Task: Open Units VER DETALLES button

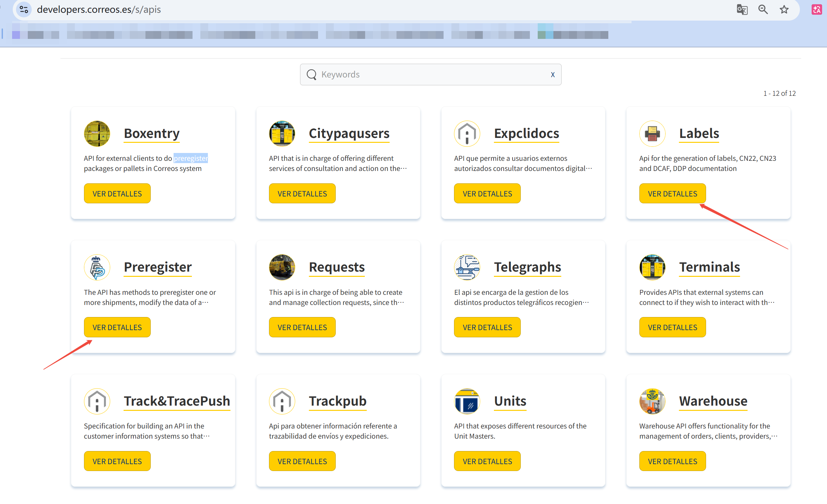Action: pyautogui.click(x=487, y=461)
